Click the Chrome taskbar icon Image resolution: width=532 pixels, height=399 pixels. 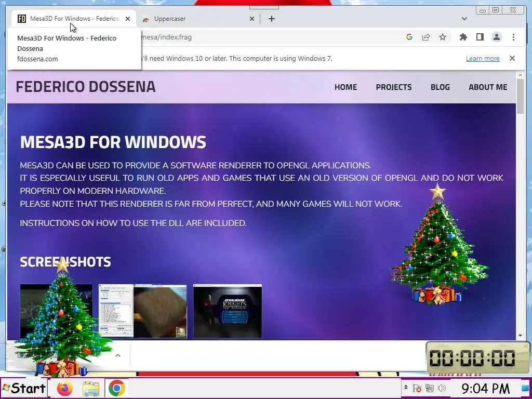[x=117, y=388]
